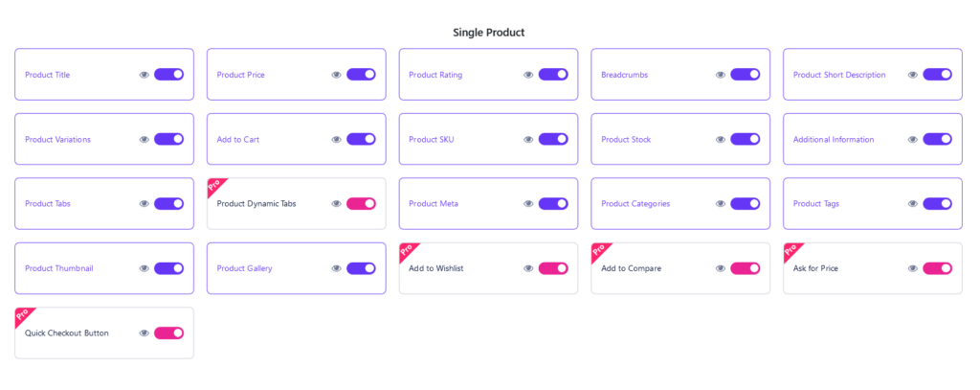Click the eye icon for Product Title
Viewport: 980px width, 390px height.
pos(145,75)
